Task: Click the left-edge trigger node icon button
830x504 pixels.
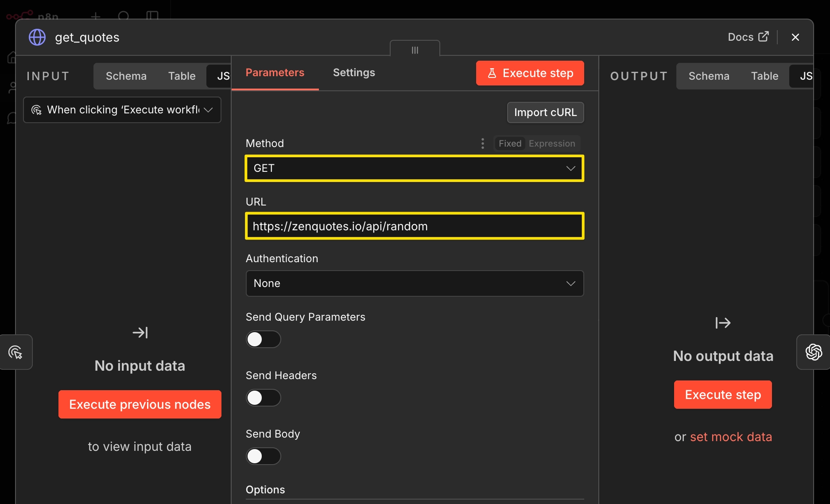Action: coord(16,352)
